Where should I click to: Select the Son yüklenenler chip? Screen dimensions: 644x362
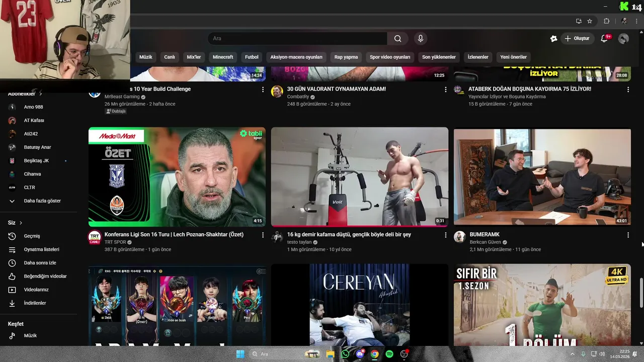pyautogui.click(x=439, y=57)
